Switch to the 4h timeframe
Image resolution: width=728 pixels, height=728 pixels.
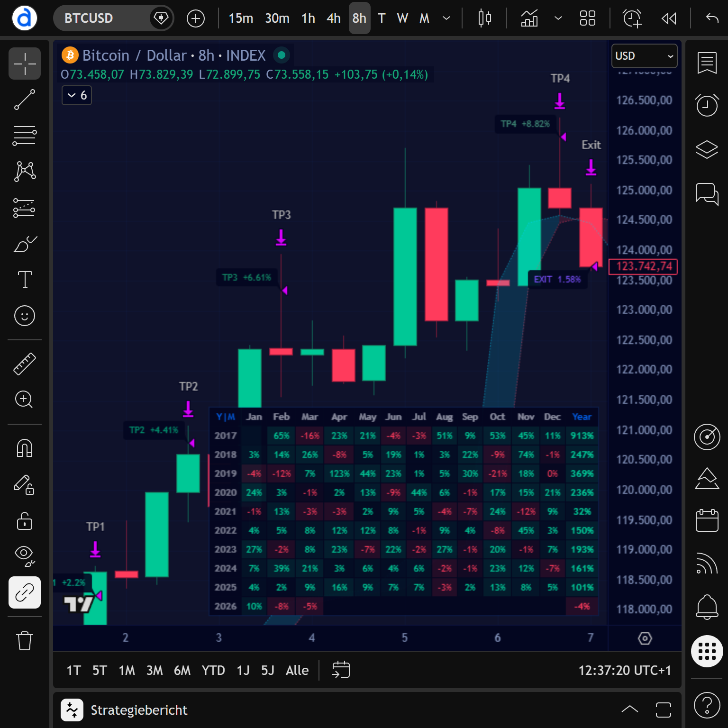pos(334,18)
